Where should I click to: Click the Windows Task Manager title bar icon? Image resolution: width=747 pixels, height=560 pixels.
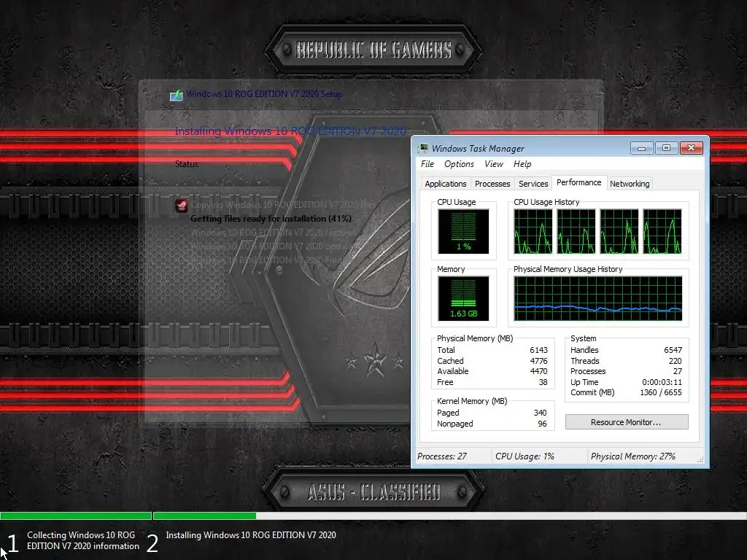point(423,148)
